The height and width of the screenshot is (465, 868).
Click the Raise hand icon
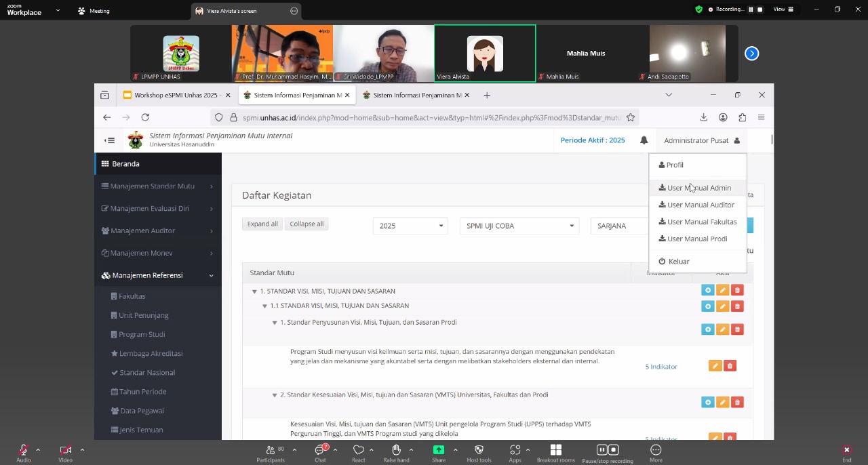[x=396, y=451]
